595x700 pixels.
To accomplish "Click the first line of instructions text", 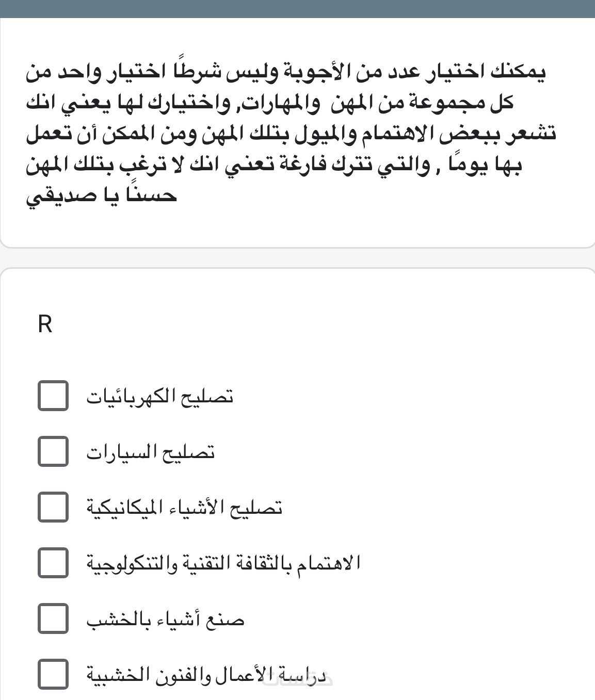I will pyautogui.click(x=286, y=73).
